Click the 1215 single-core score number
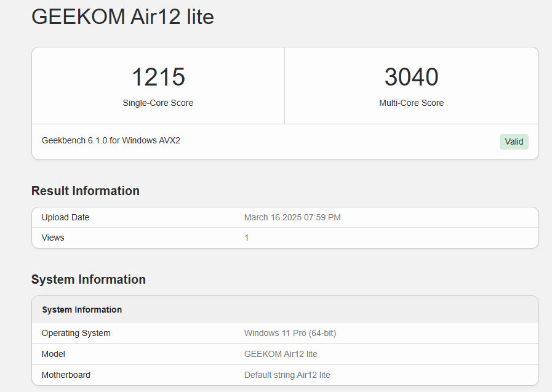 158,77
